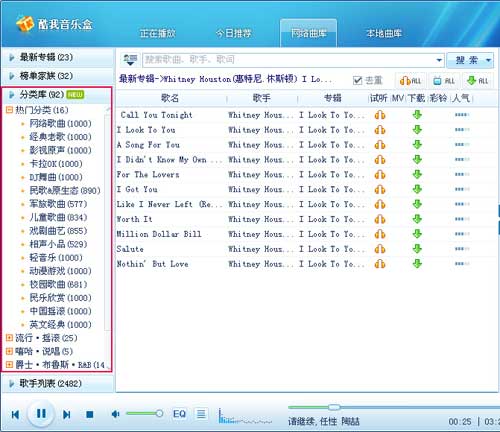Open the playlist icon beside EQ

click(x=201, y=414)
